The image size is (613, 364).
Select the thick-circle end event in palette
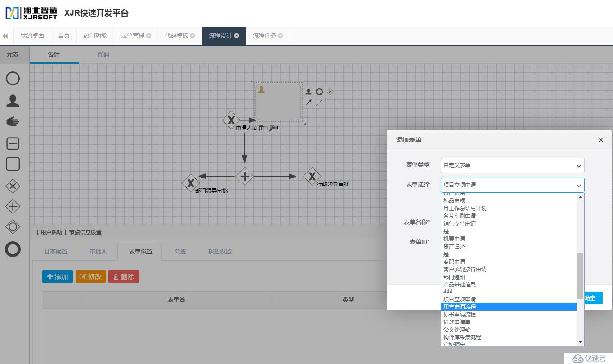[x=13, y=249]
